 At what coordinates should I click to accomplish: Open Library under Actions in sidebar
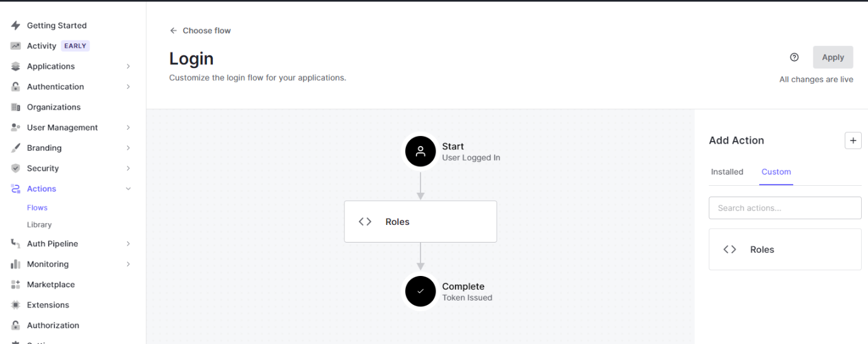[x=39, y=225]
